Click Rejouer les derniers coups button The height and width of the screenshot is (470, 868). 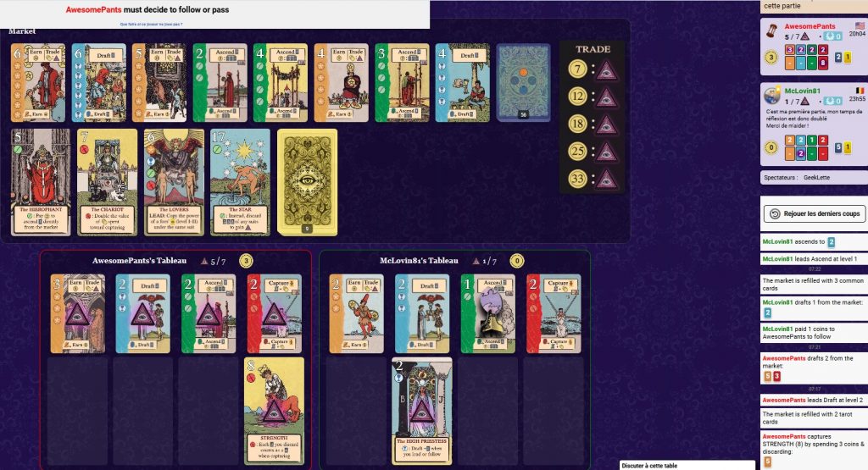pos(815,213)
